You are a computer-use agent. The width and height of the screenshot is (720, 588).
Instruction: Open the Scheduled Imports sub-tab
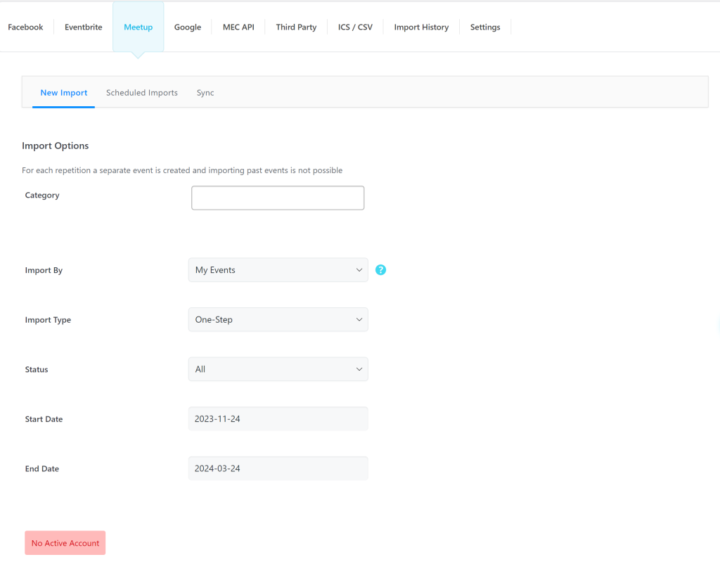tap(141, 92)
